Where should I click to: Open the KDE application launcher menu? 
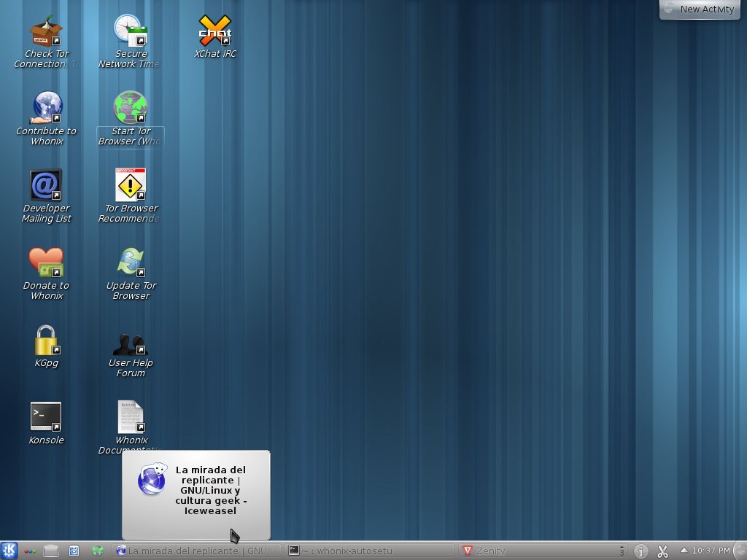tap(9, 551)
